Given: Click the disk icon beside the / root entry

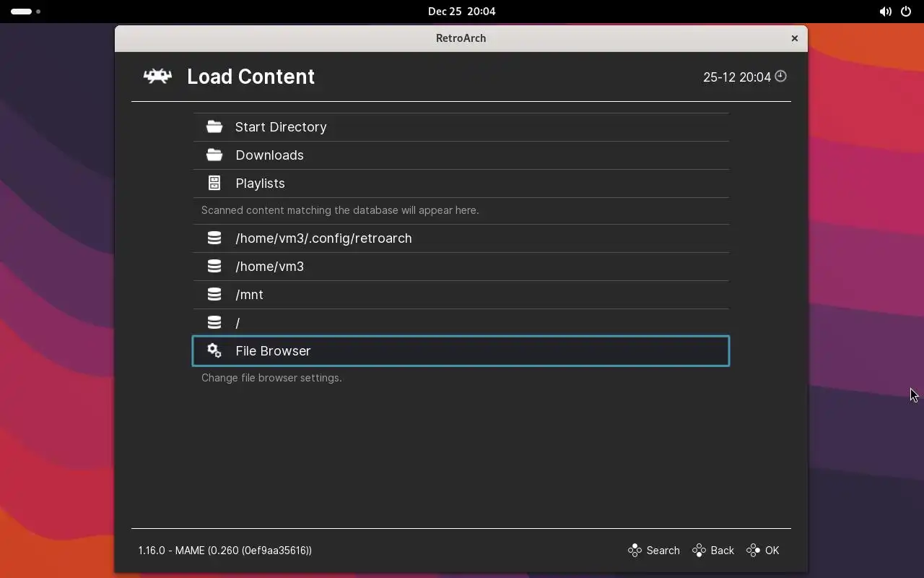Looking at the screenshot, I should (x=214, y=323).
